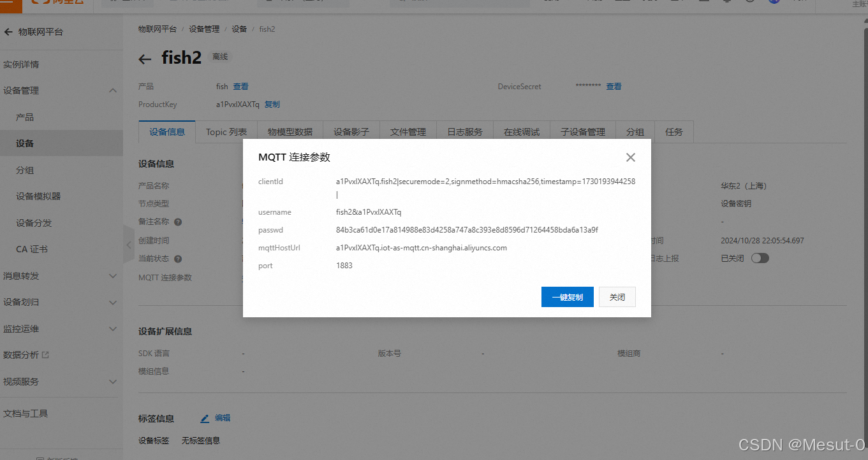Go back using arrow beside fish2 title

pos(145,59)
